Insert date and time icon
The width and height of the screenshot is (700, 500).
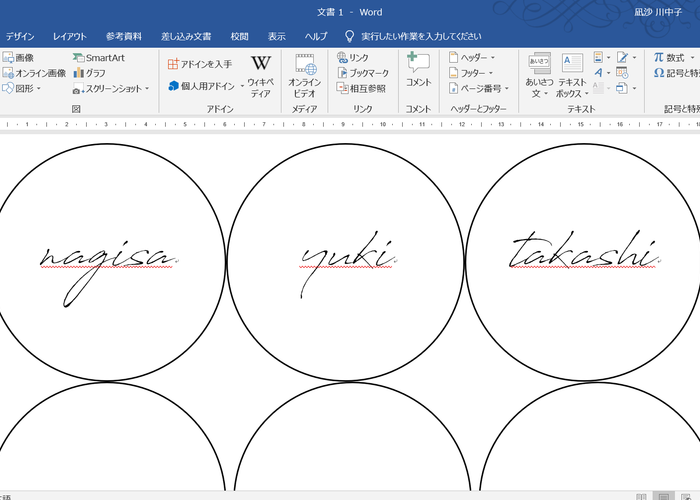622,72
